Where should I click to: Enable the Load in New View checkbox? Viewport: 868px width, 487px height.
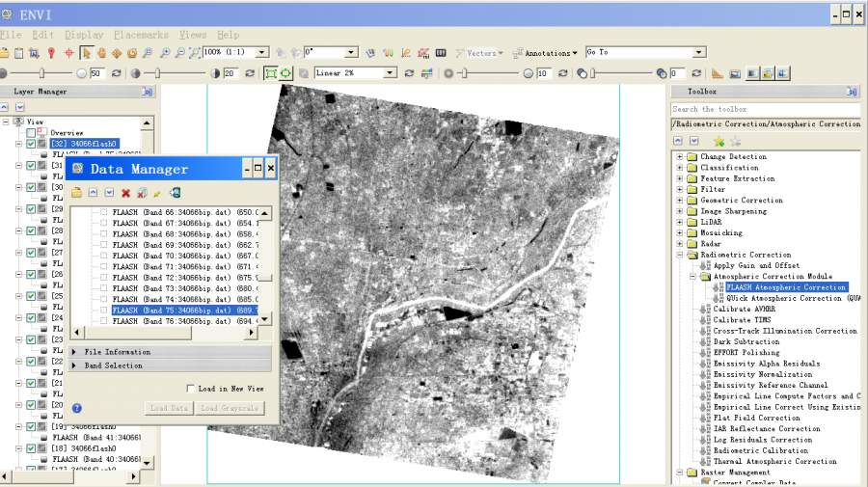pyautogui.click(x=190, y=389)
